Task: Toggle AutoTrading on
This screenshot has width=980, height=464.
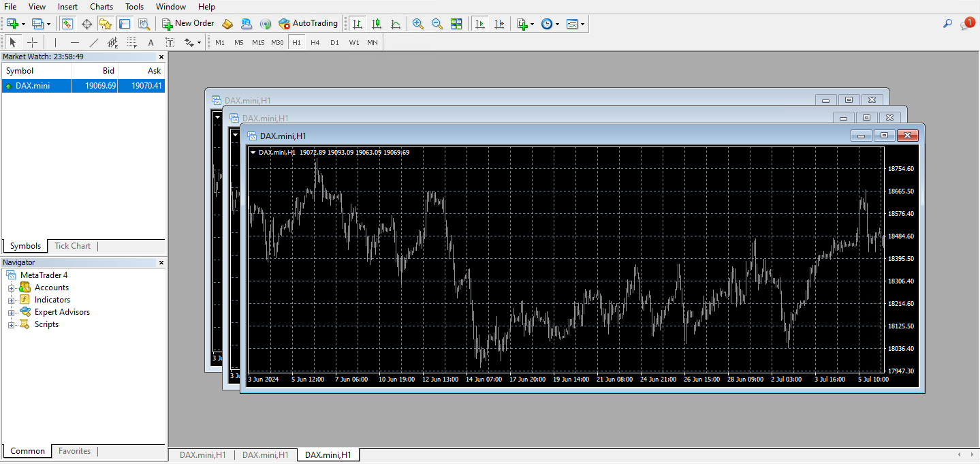Action: tap(308, 23)
